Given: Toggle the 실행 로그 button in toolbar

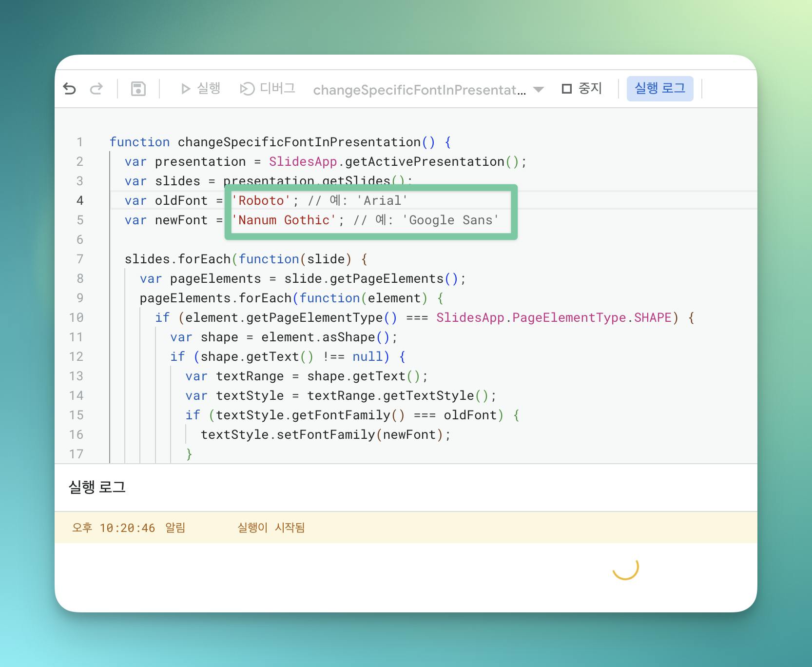Looking at the screenshot, I should (x=660, y=89).
